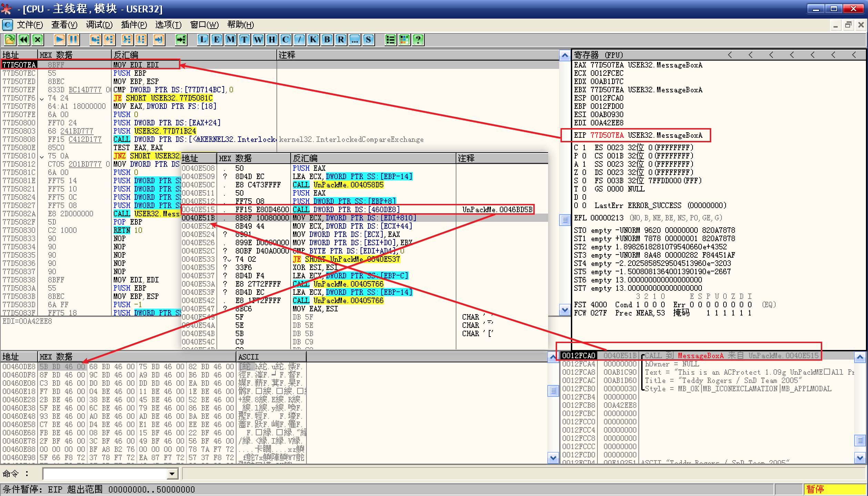Open the command line dropdown arrow
The height and width of the screenshot is (496, 868).
click(x=172, y=474)
